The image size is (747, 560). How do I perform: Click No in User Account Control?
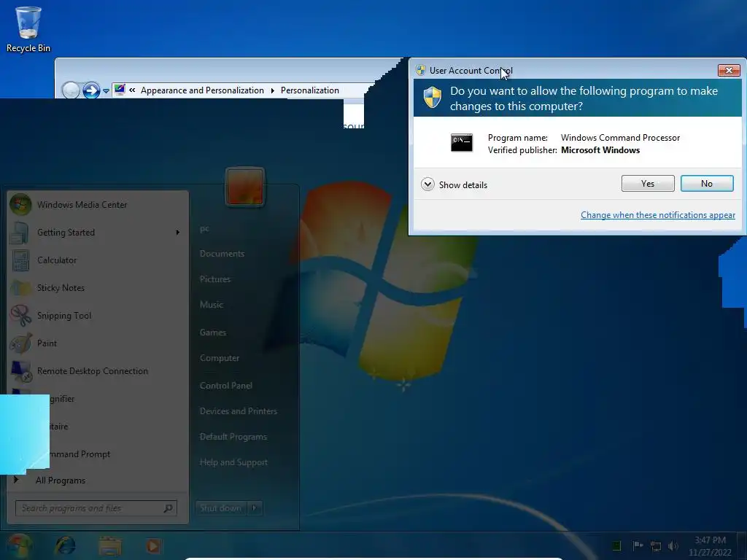pyautogui.click(x=707, y=183)
